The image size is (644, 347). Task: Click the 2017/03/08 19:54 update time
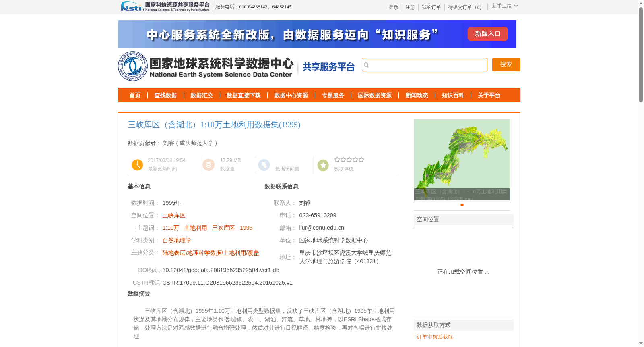click(x=167, y=160)
